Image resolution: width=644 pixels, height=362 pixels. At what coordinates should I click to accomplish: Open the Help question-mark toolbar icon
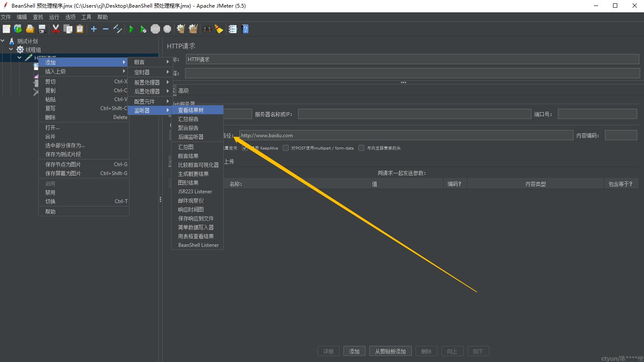(x=245, y=29)
